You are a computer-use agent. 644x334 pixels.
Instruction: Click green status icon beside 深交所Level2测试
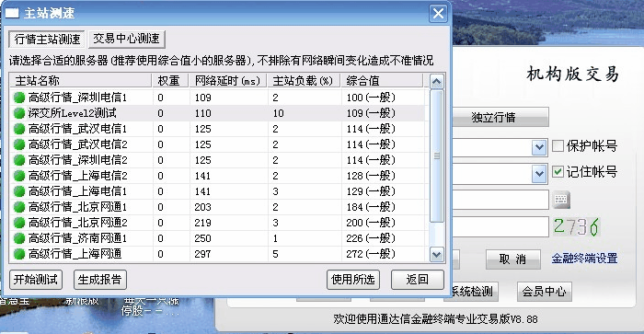(x=19, y=113)
